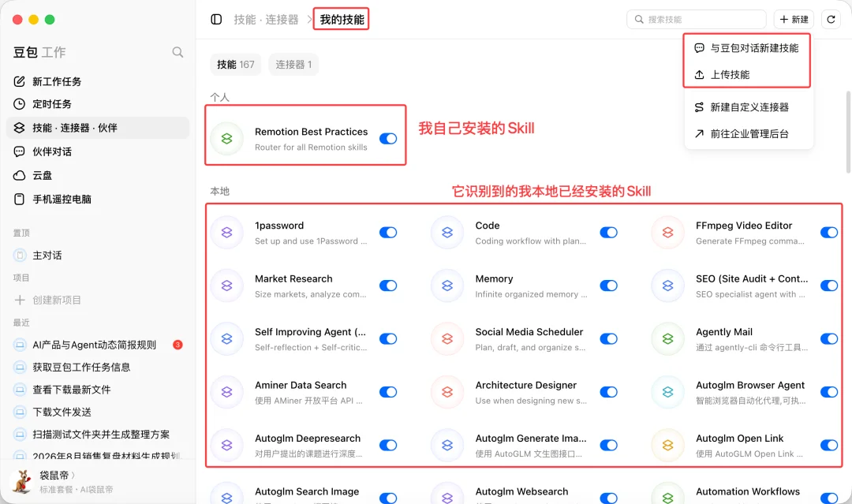Click the FFmpeg Video Editor skill icon
Viewport: 852px width, 504px height.
(x=668, y=233)
